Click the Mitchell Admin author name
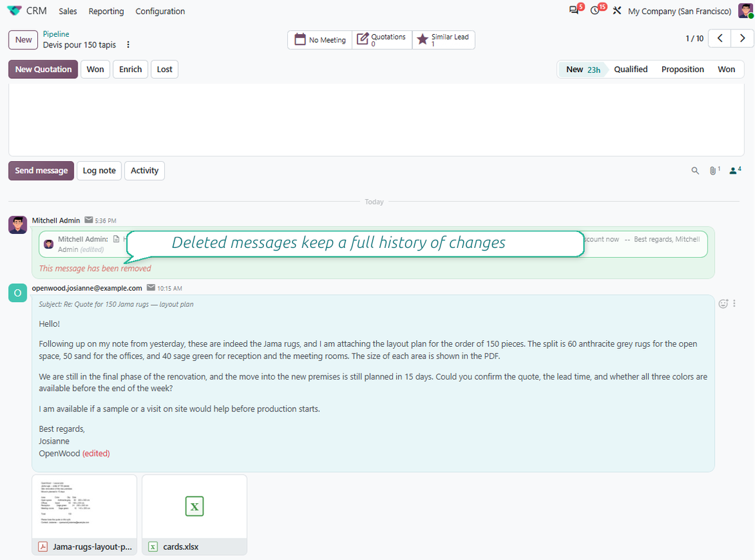 tap(56, 221)
